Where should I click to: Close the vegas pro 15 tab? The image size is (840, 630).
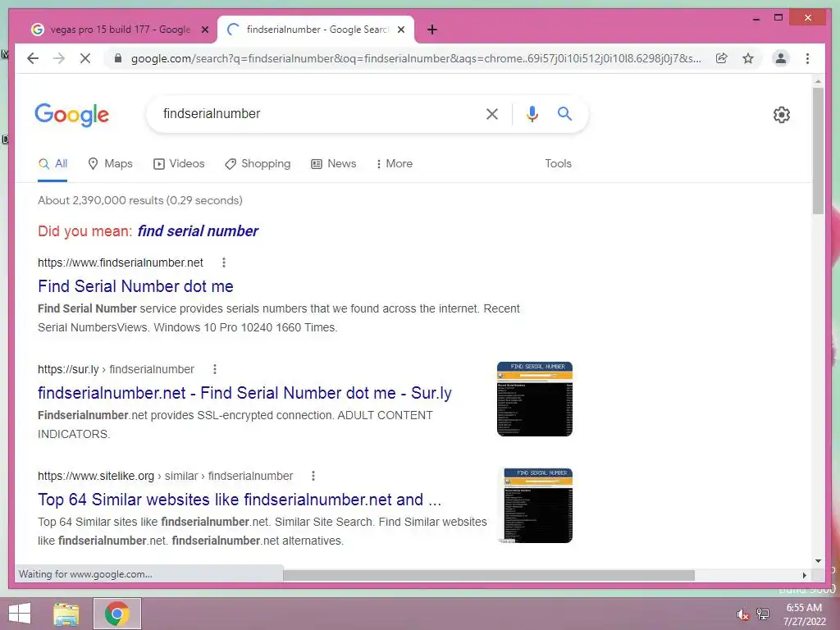[x=204, y=30]
